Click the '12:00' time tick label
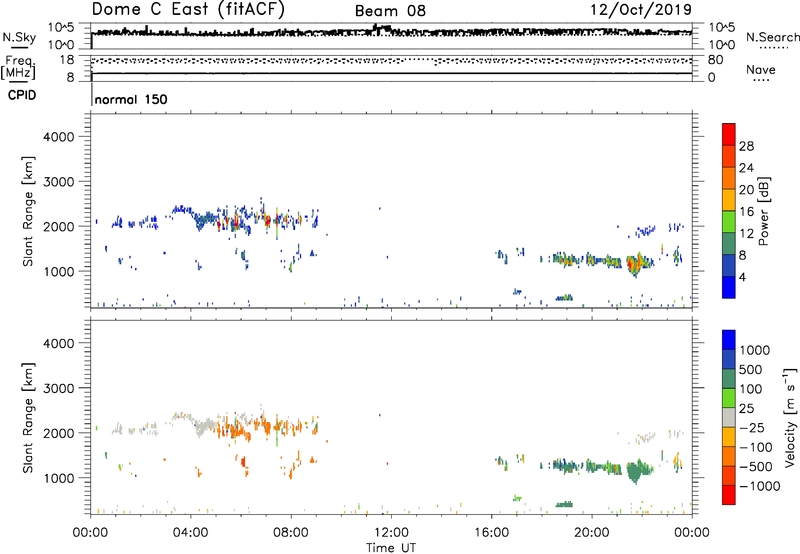 pyautogui.click(x=391, y=533)
